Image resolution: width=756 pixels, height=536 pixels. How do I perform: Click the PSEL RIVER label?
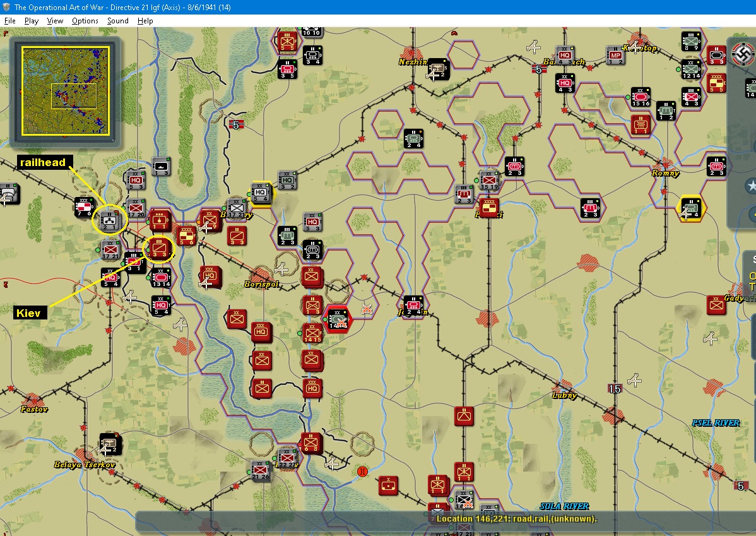[716, 422]
